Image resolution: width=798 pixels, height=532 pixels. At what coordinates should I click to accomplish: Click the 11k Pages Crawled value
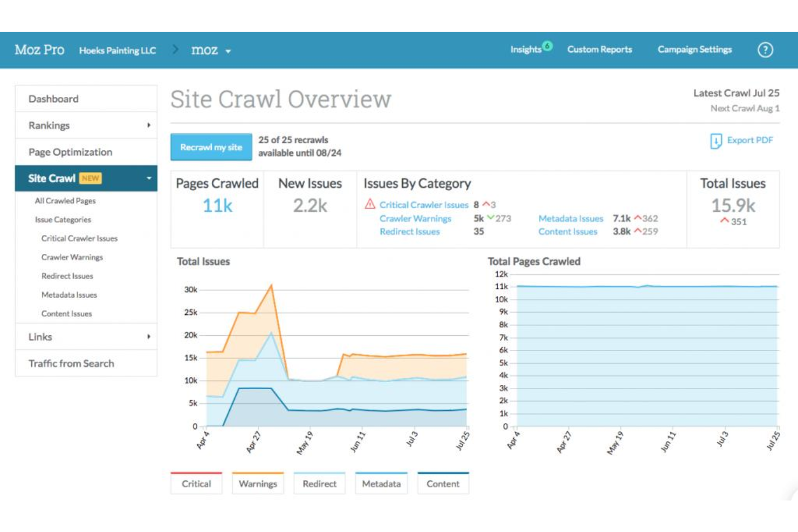pos(217,205)
